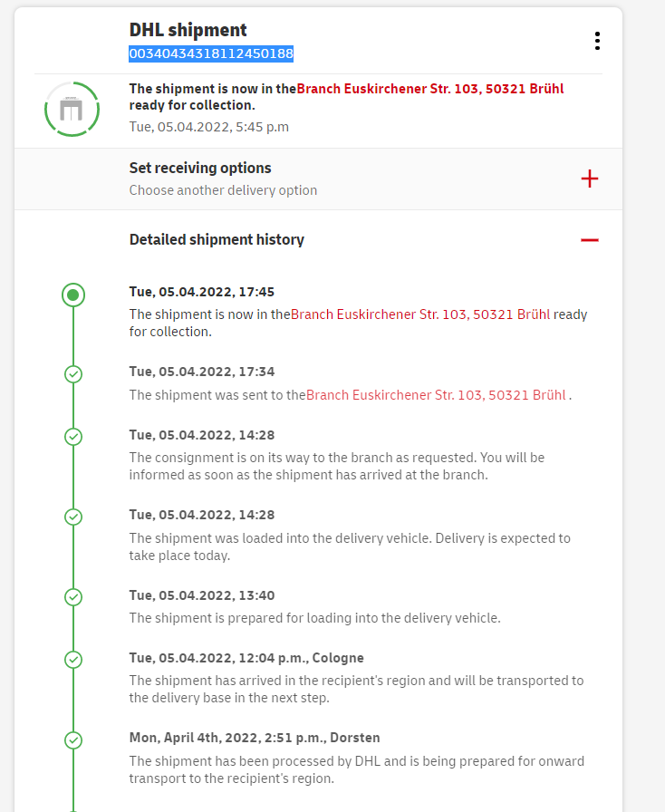This screenshot has height=812, width=665.
Task: Click checkmark icon for consignment on its way
Action: 73,437
